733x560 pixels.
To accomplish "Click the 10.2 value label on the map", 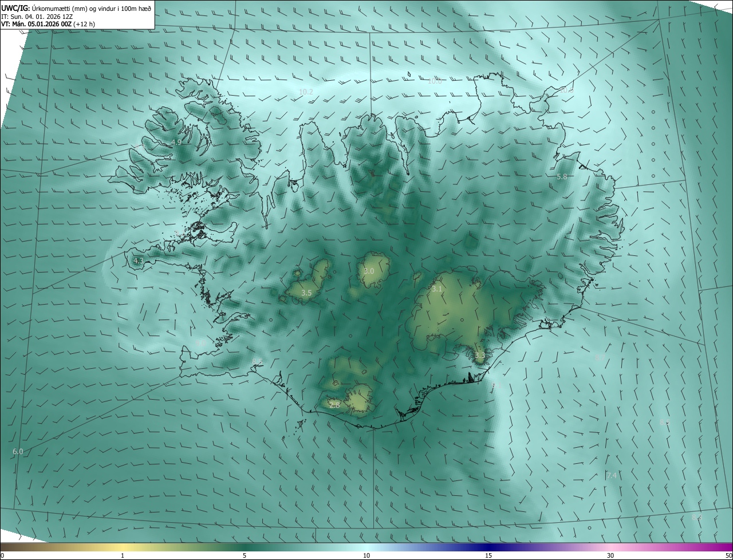I will [306, 92].
